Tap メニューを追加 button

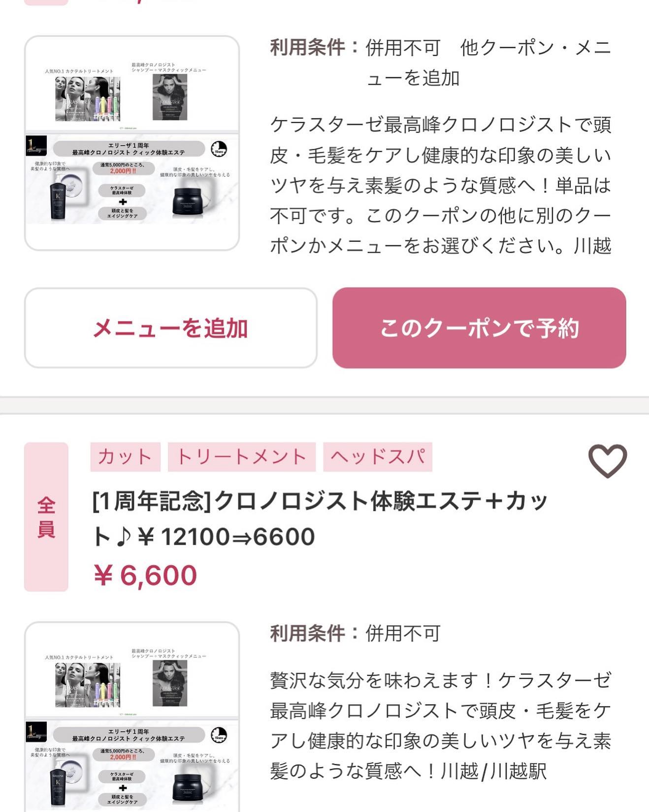tap(170, 328)
